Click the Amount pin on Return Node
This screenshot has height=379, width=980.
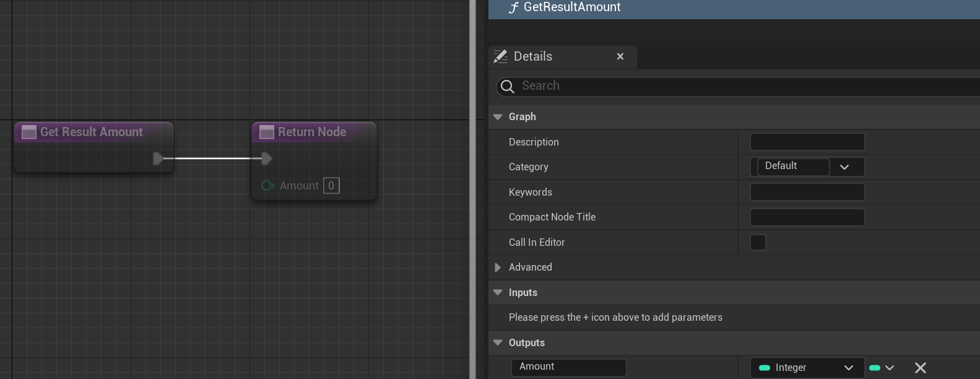click(267, 186)
